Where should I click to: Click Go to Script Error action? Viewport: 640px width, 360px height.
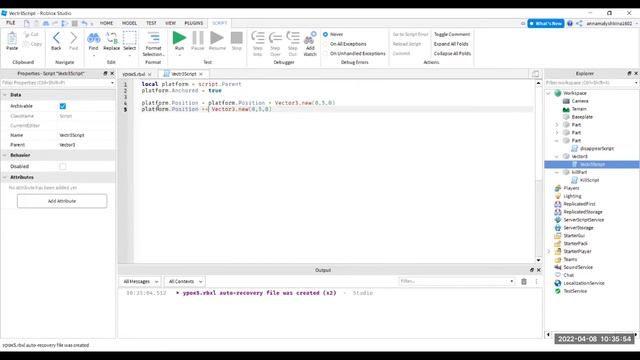[410, 34]
